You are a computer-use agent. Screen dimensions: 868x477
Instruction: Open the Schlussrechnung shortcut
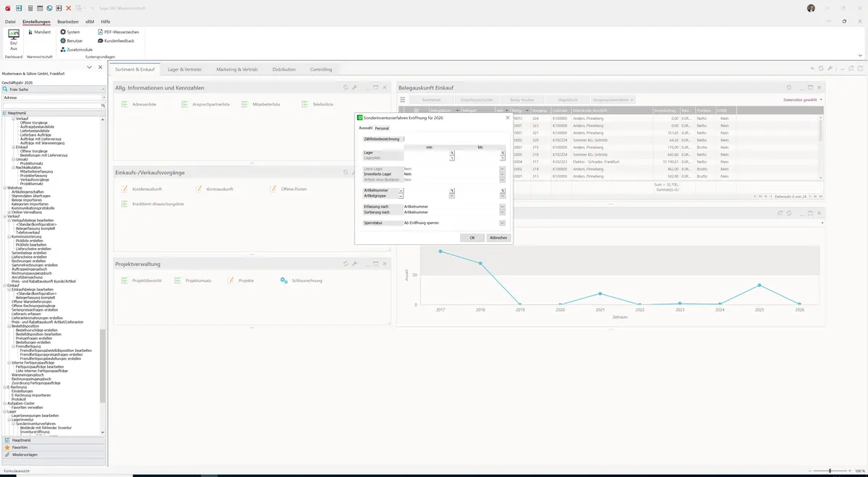[301, 280]
